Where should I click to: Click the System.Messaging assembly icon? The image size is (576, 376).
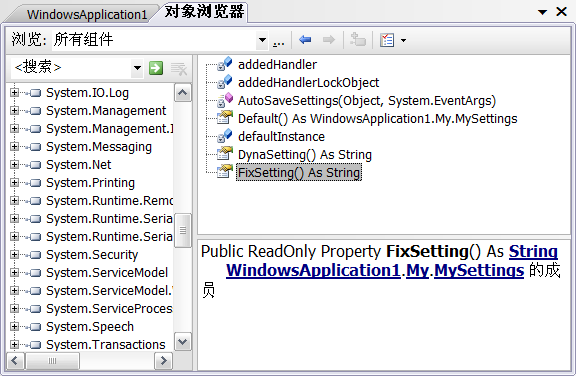point(35,147)
